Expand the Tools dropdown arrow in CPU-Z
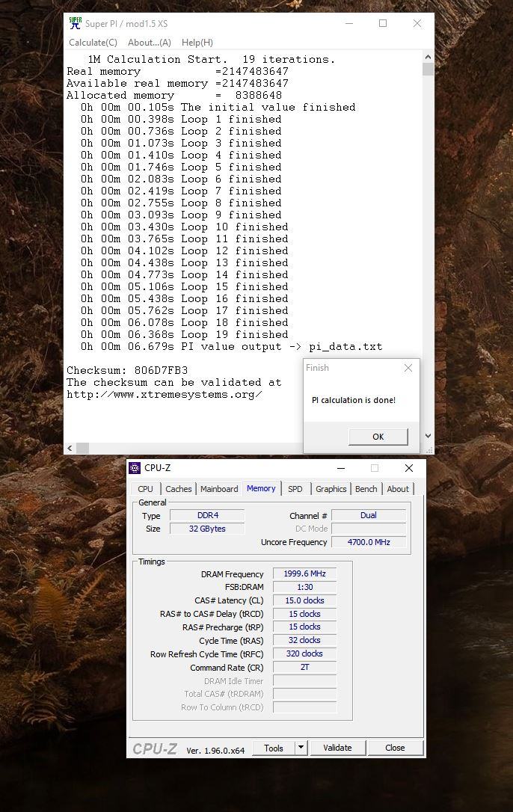 [301, 748]
